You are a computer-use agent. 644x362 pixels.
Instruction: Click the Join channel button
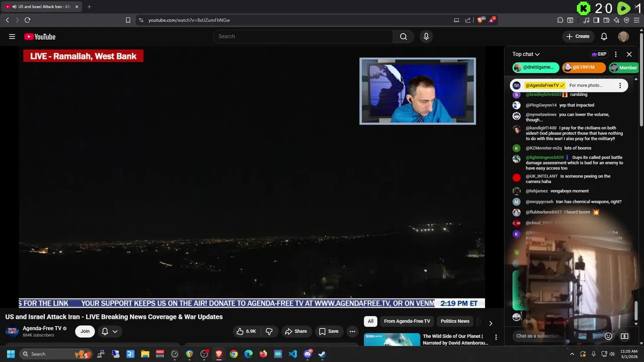tap(85, 331)
